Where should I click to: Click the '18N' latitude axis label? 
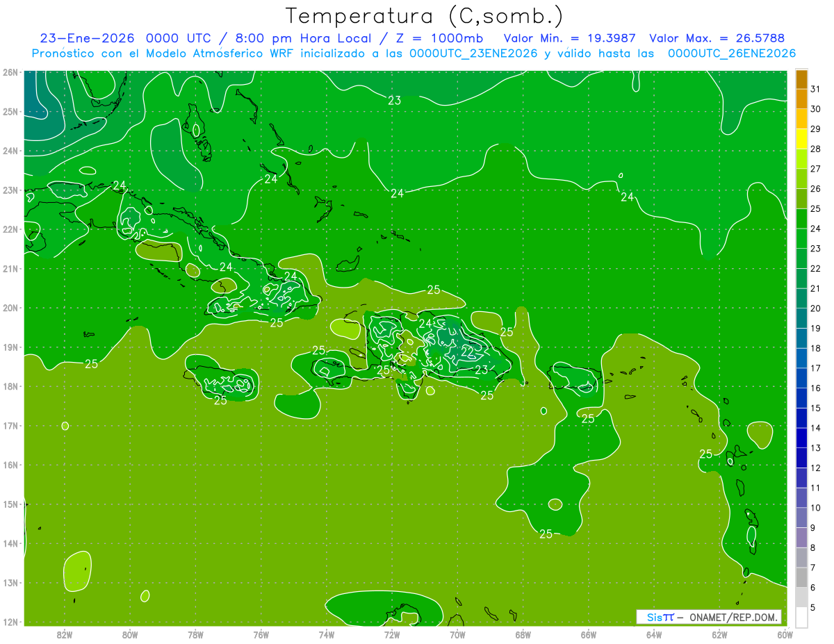tap(10, 386)
